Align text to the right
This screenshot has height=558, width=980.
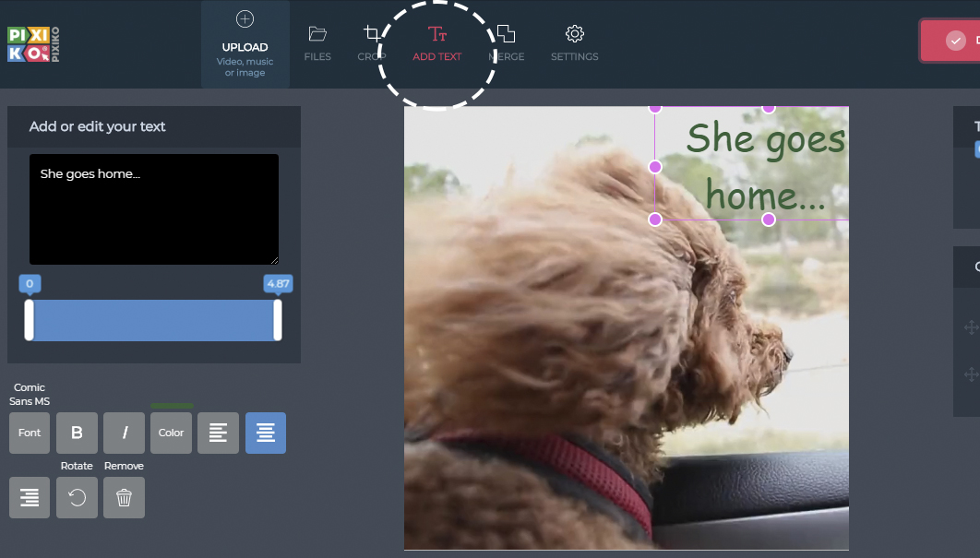[30, 497]
